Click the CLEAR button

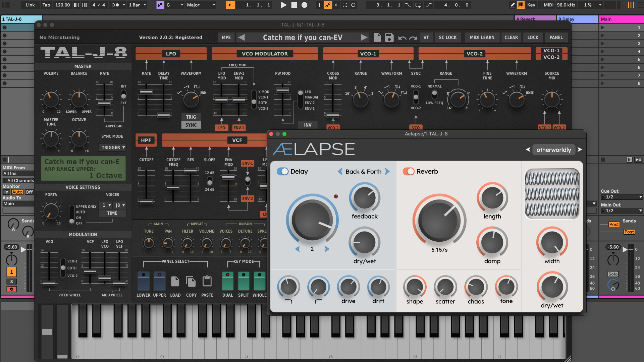(511, 38)
